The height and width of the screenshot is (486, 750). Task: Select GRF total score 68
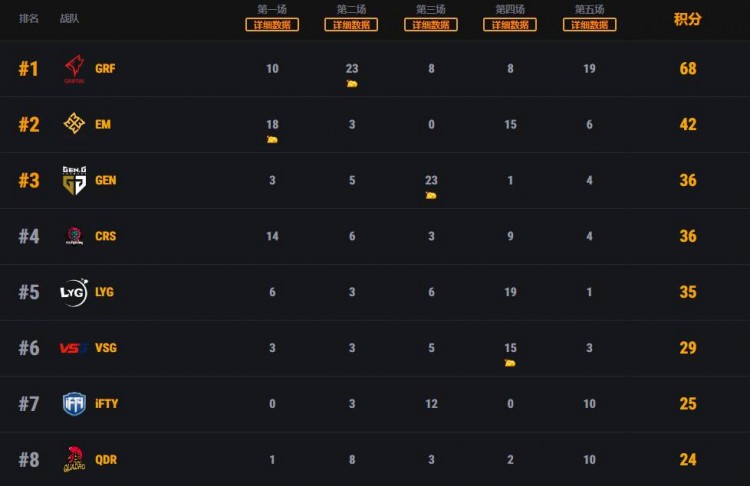click(687, 69)
